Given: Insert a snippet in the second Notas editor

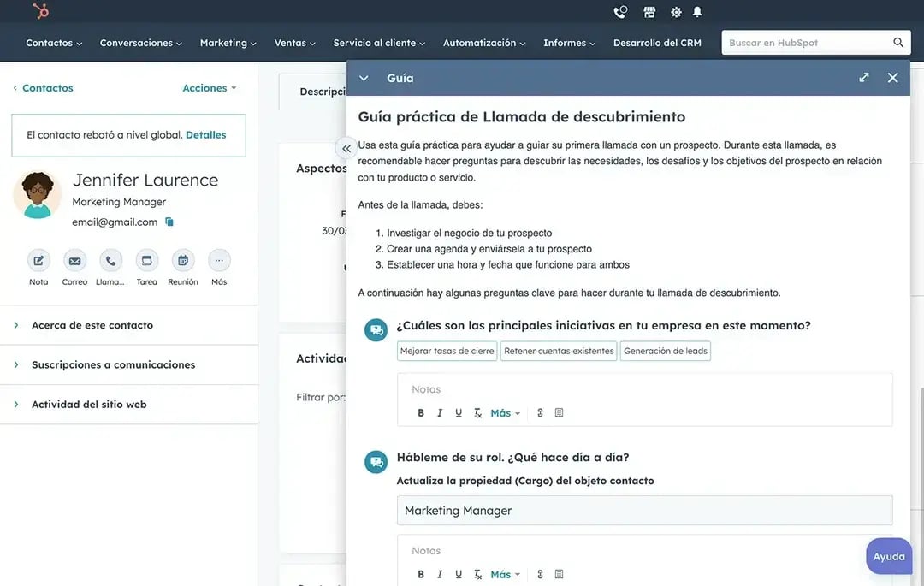Looking at the screenshot, I should click(560, 574).
